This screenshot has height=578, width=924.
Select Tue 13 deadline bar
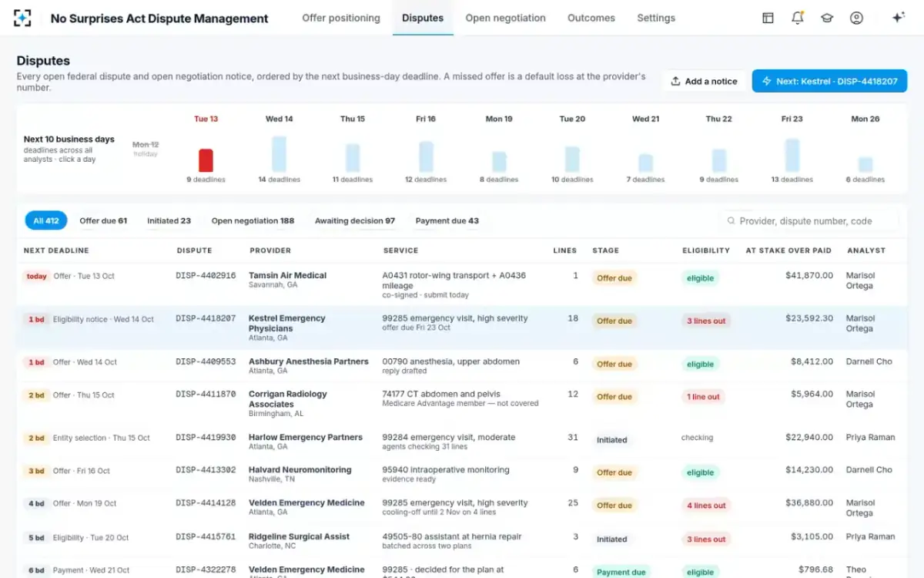tap(206, 160)
